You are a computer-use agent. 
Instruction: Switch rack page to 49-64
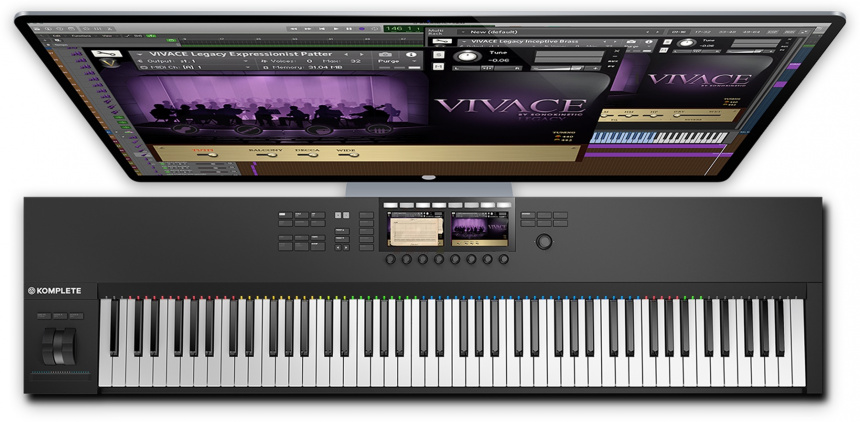click(750, 32)
